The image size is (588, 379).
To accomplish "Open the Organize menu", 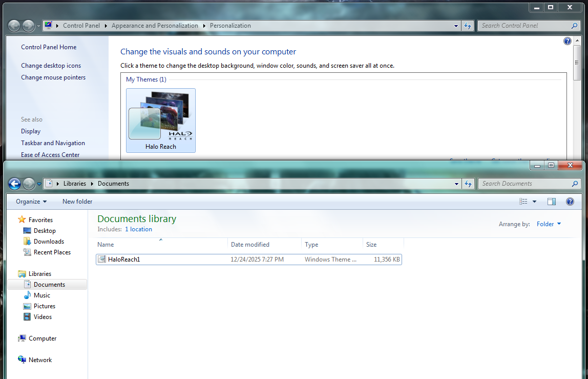I will tap(31, 202).
